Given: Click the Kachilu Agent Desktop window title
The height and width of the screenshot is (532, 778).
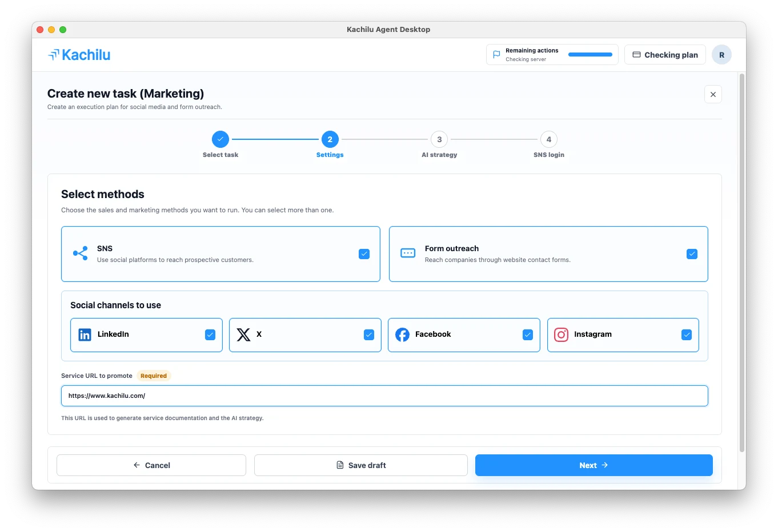Looking at the screenshot, I should pyautogui.click(x=388, y=30).
